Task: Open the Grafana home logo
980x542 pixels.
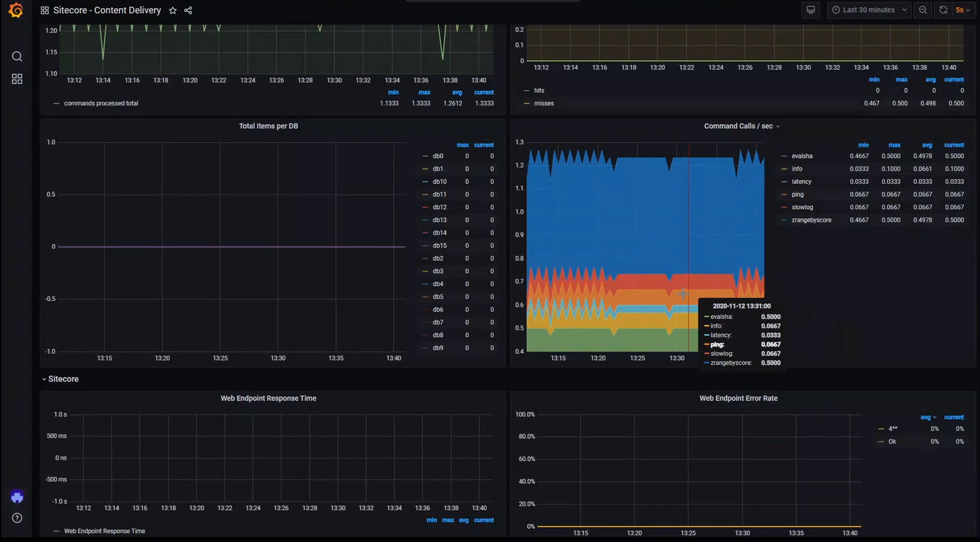Action: point(16,10)
